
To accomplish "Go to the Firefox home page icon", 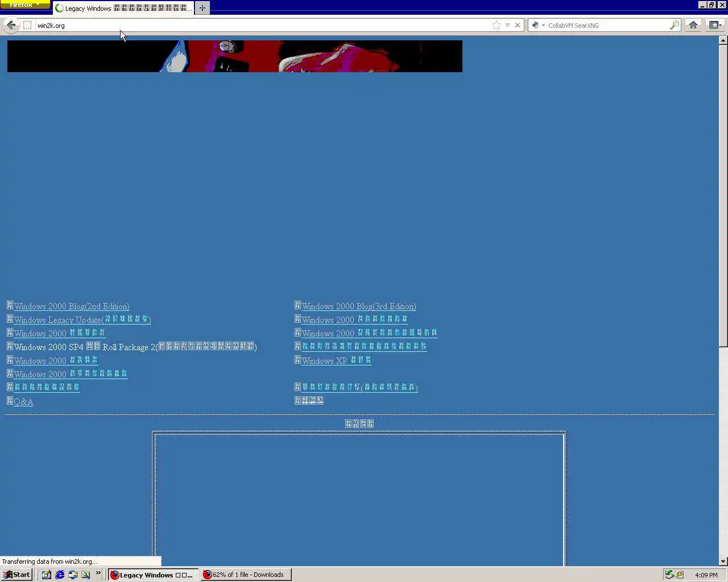I will point(693,25).
